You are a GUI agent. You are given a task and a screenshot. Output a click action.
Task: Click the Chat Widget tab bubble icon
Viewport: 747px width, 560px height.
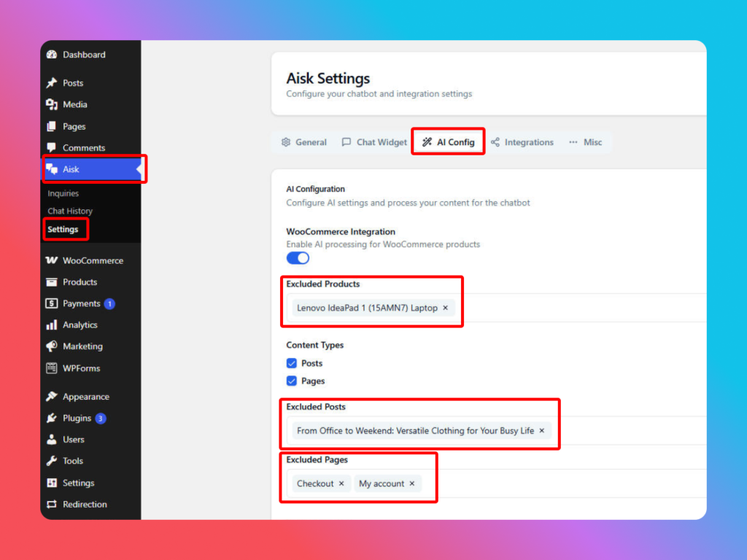tap(347, 142)
